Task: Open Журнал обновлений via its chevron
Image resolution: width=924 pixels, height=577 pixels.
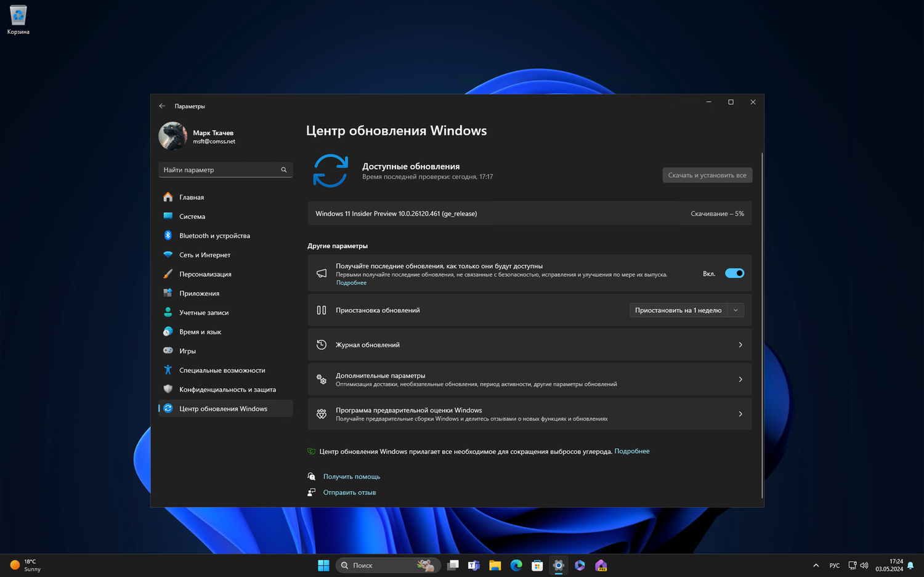Action: [740, 345]
